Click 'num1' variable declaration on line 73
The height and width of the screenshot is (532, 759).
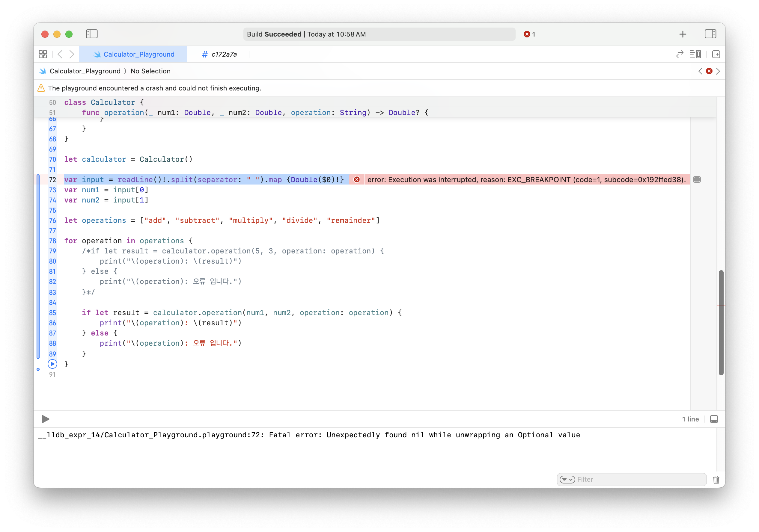pos(91,190)
